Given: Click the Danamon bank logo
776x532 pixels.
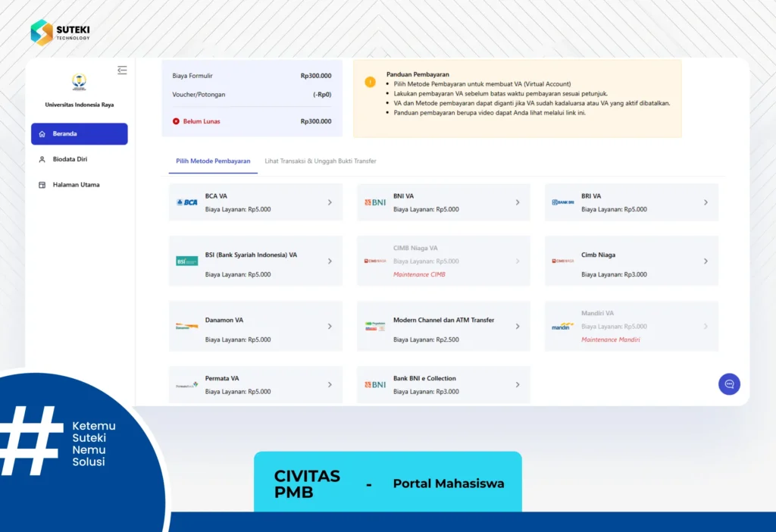Looking at the screenshot, I should tap(187, 326).
